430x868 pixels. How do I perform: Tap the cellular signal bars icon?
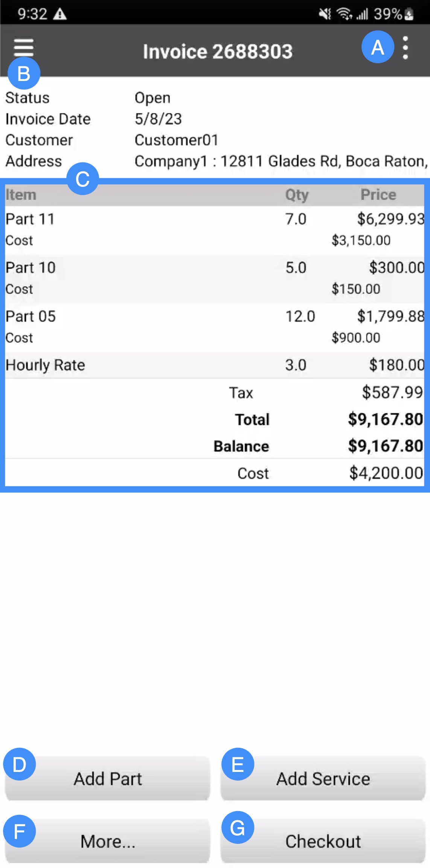(362, 14)
